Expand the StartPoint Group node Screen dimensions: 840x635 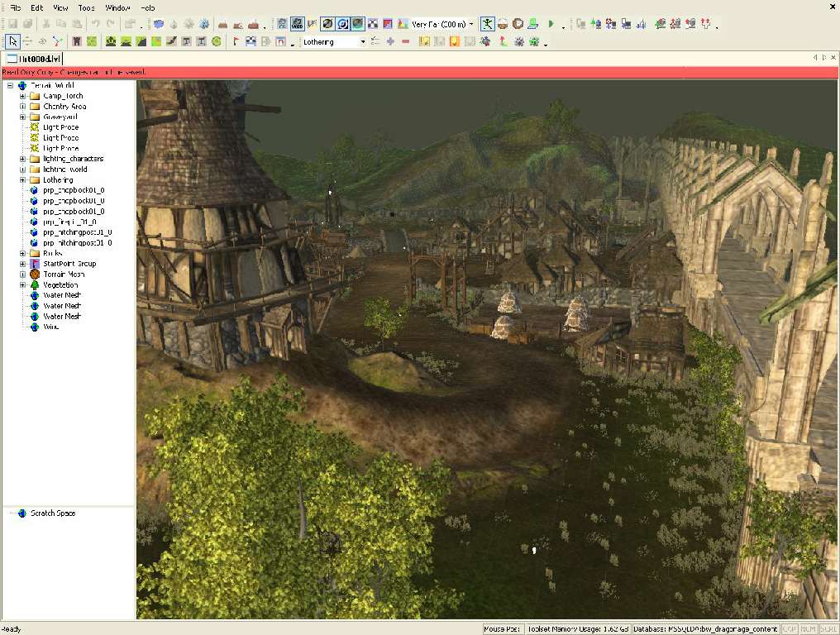22,264
